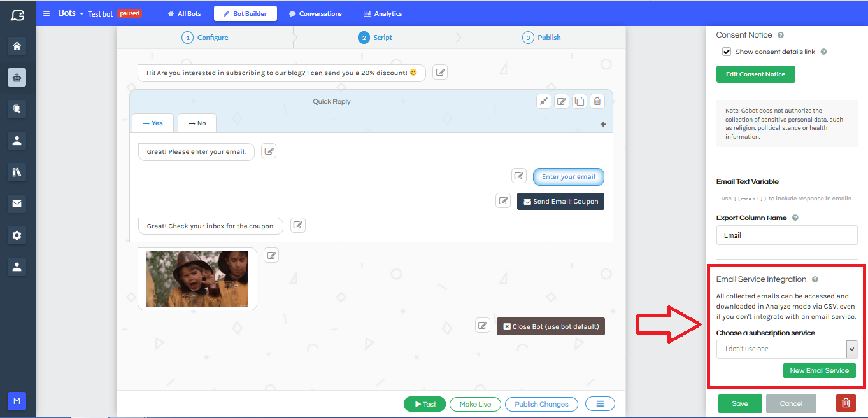Click the Export Column Name field

786,235
